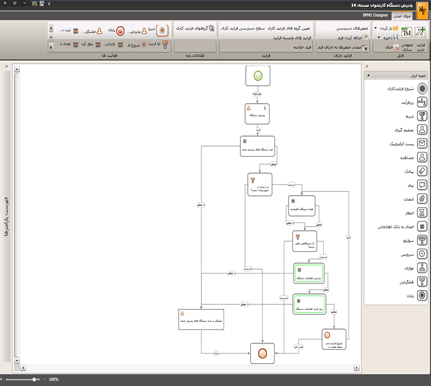The image size is (431, 386).
Task: Click the summary field (فیلد خلاصه) button
Action: [x=302, y=47]
